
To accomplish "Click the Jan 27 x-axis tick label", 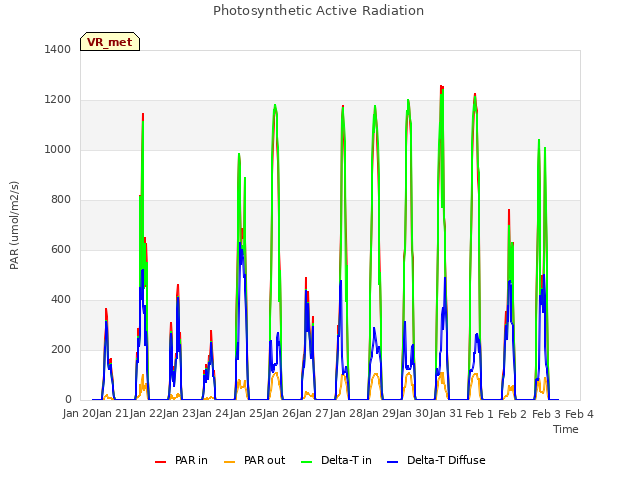I will 313,414.
